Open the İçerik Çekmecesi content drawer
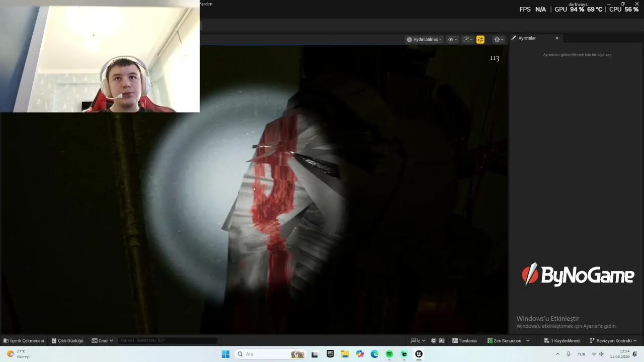644x362 pixels. point(24,340)
